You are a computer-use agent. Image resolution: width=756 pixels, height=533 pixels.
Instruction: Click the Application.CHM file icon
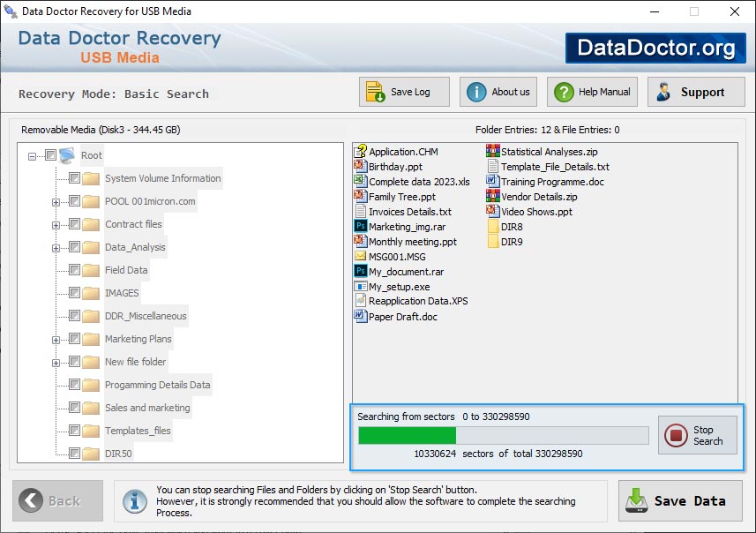click(x=361, y=152)
